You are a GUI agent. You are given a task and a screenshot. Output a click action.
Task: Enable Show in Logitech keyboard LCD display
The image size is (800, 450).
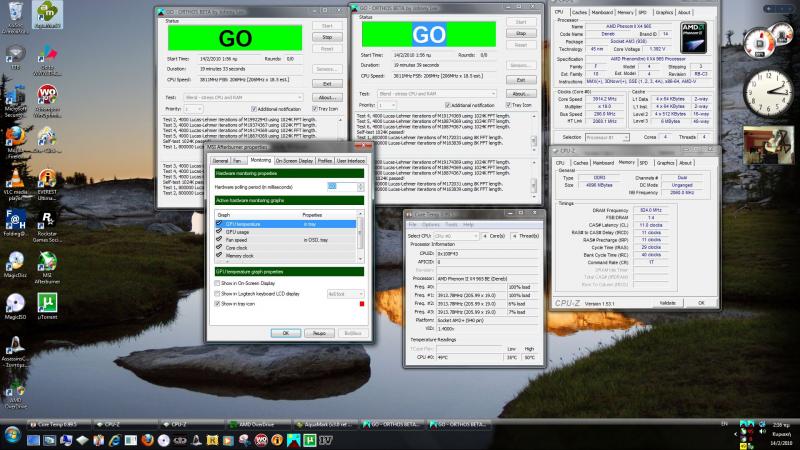click(217, 294)
